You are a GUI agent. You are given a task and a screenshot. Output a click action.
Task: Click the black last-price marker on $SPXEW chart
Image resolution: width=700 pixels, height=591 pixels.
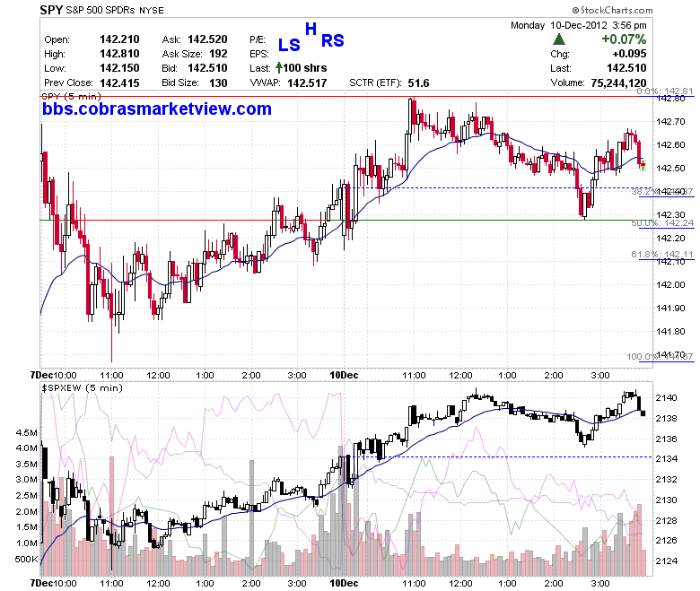(x=643, y=413)
